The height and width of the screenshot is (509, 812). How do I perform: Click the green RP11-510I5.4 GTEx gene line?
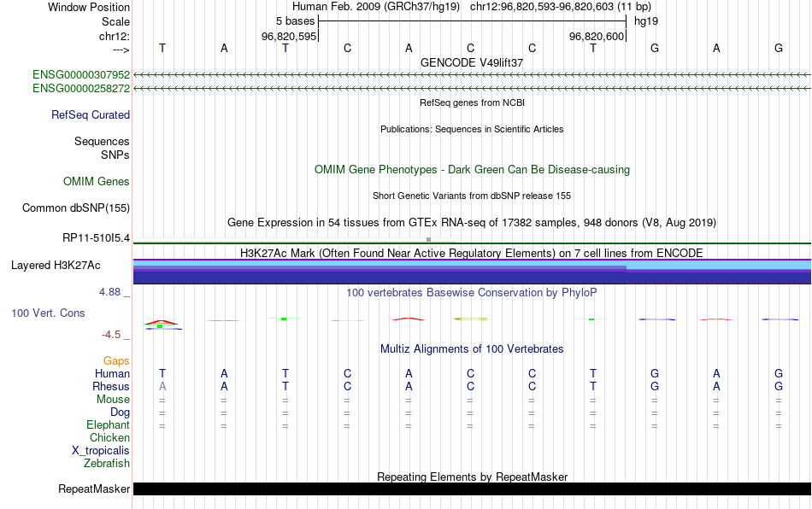472,243
